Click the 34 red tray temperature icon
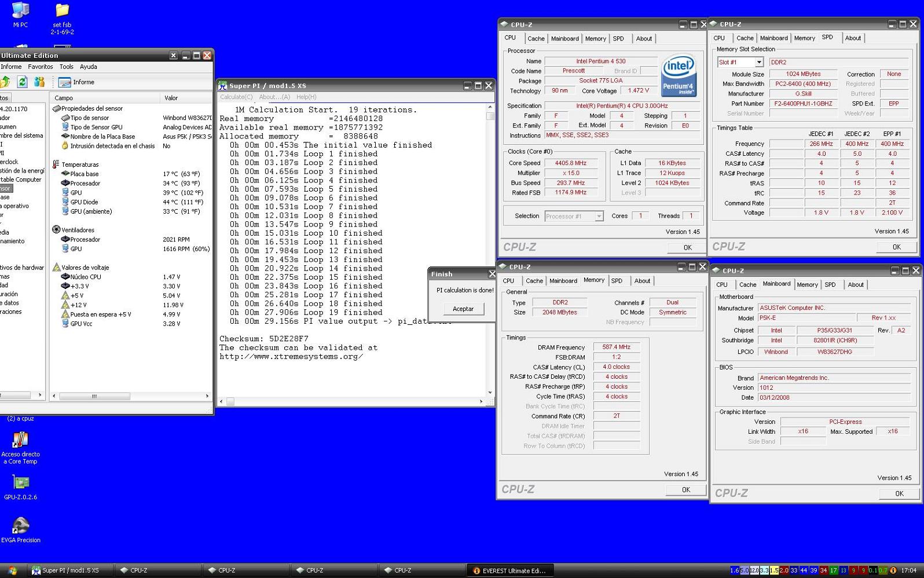 (x=823, y=570)
